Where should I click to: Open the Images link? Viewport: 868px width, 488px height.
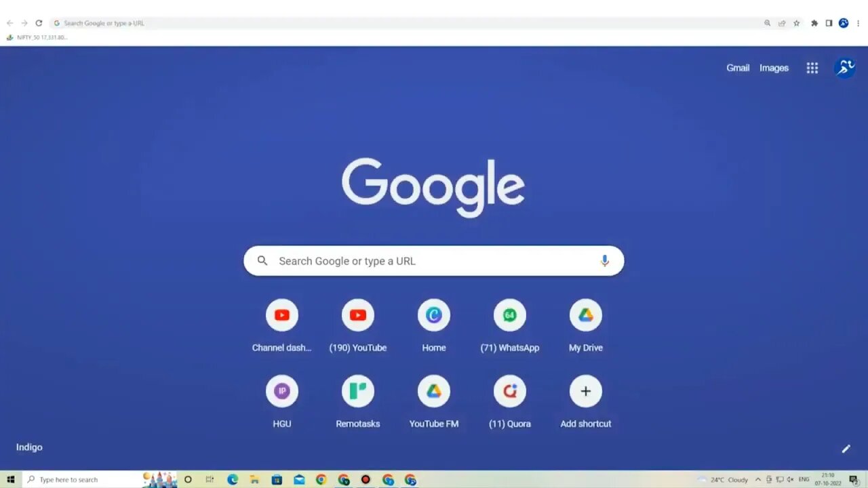click(x=774, y=68)
